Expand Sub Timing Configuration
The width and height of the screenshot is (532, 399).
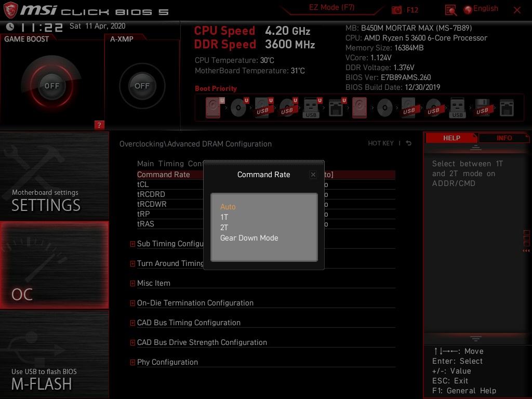point(132,244)
